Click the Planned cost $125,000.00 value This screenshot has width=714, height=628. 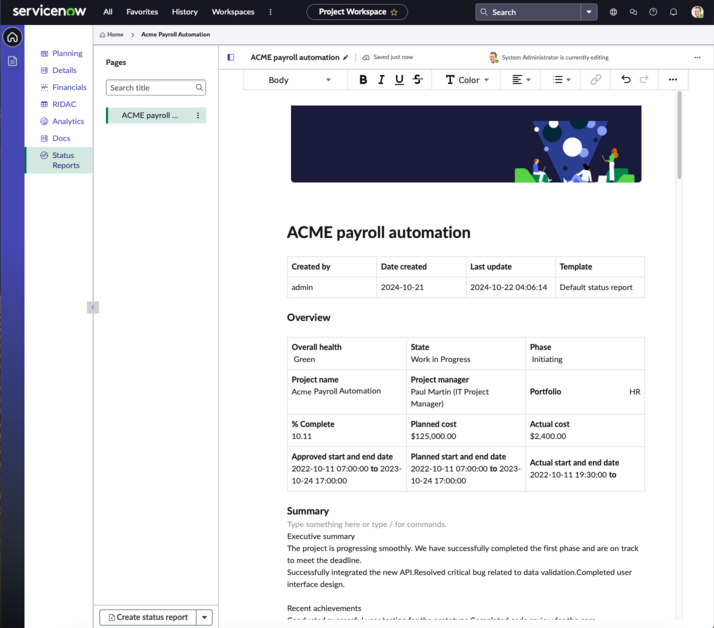[433, 436]
